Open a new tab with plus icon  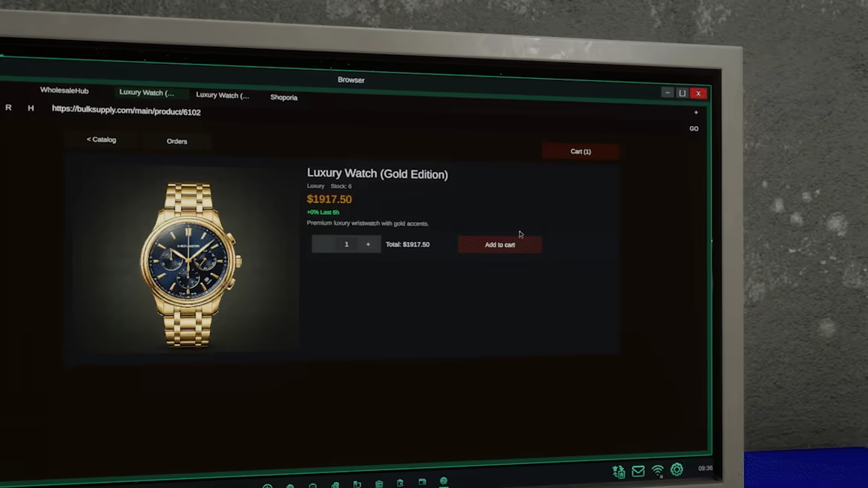pyautogui.click(x=696, y=112)
